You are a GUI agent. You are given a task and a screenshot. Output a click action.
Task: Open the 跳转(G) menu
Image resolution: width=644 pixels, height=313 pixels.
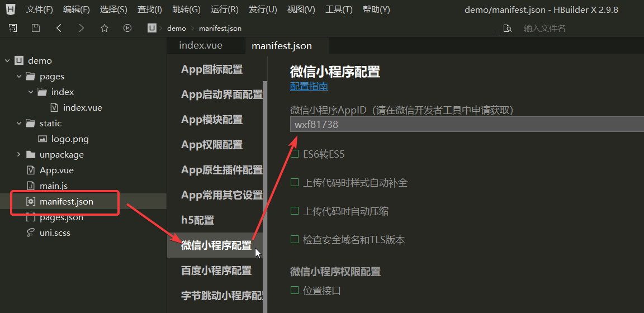pos(187,10)
